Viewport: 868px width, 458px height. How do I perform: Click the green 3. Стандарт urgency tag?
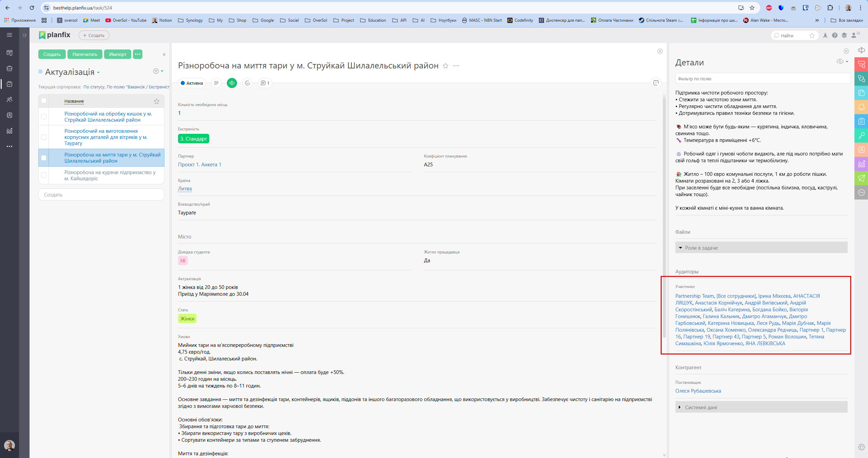(193, 139)
